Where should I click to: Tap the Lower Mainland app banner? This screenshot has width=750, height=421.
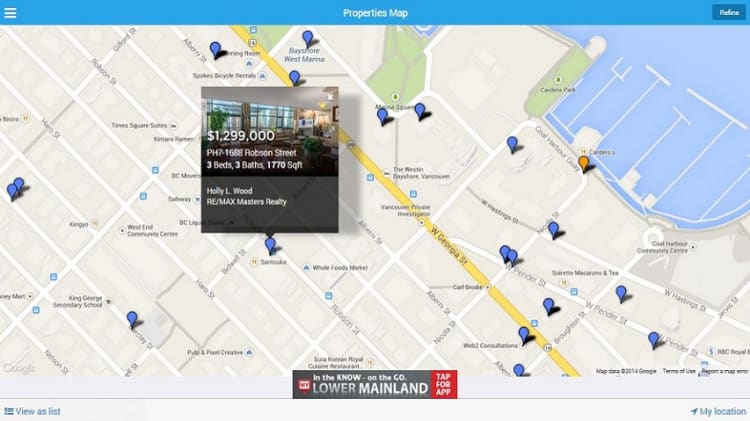(375, 384)
